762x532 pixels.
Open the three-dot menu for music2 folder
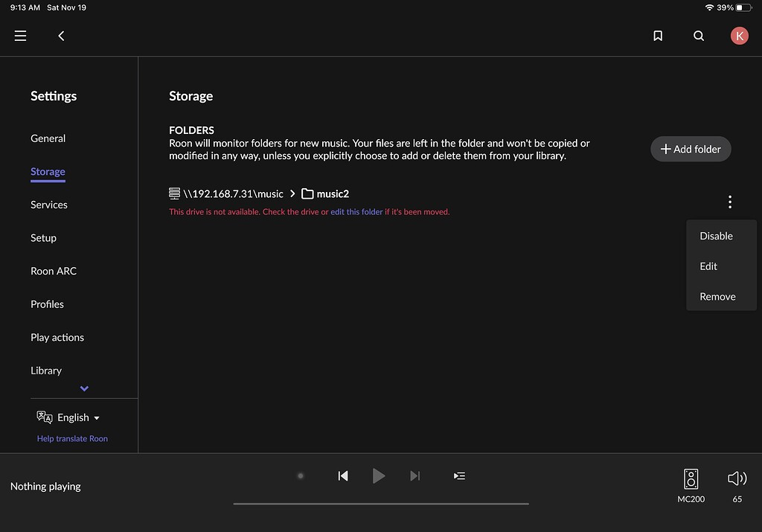730,202
